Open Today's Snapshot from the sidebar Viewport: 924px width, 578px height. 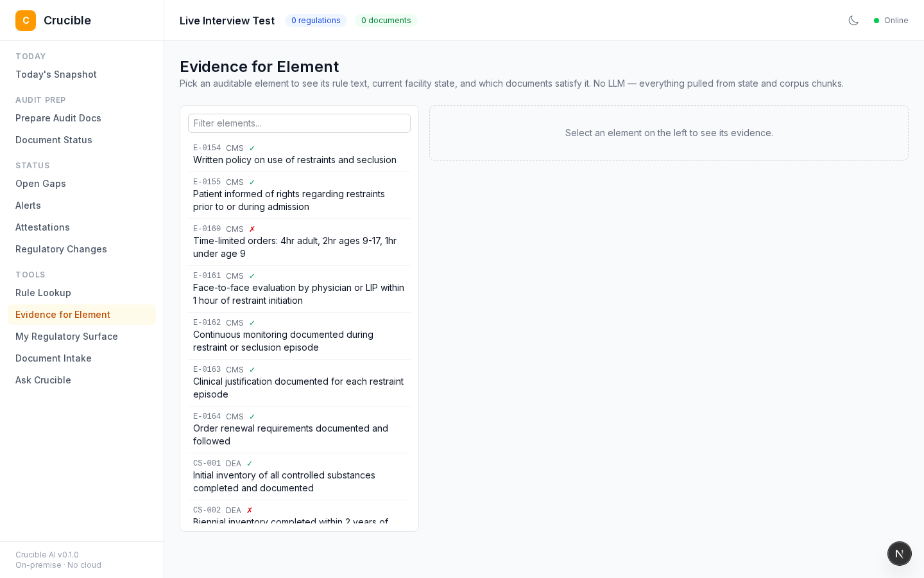coord(56,74)
